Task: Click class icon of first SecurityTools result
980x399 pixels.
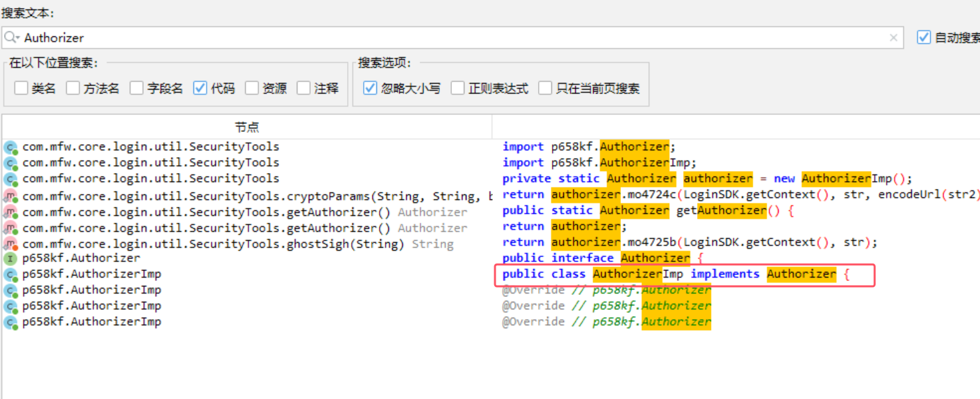Action: (10, 147)
